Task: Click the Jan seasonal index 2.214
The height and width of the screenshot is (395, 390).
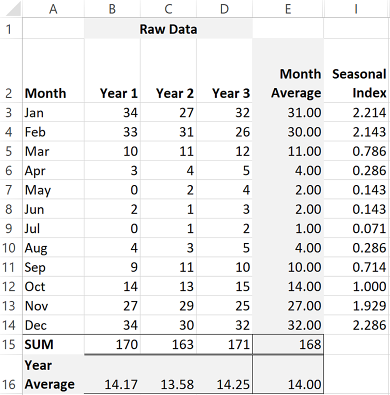Action: [x=357, y=113]
